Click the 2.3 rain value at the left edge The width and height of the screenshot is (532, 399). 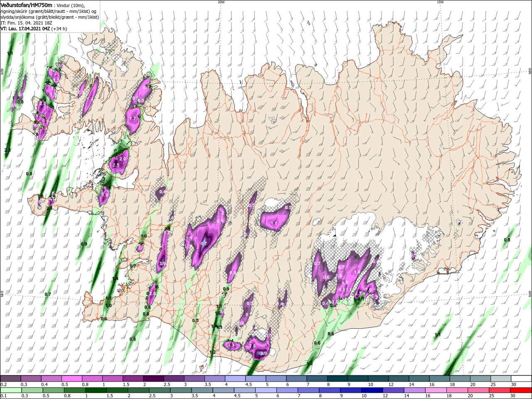coord(7,150)
